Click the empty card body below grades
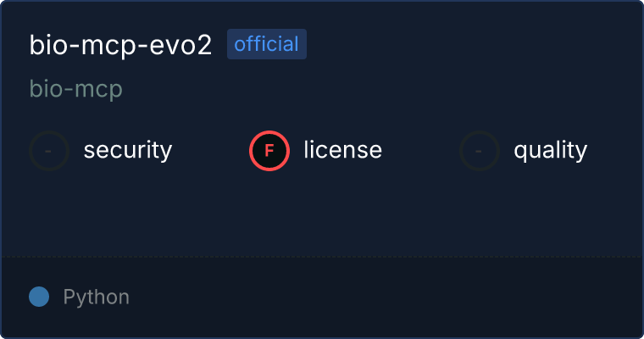The height and width of the screenshot is (339, 644). [x=322, y=214]
